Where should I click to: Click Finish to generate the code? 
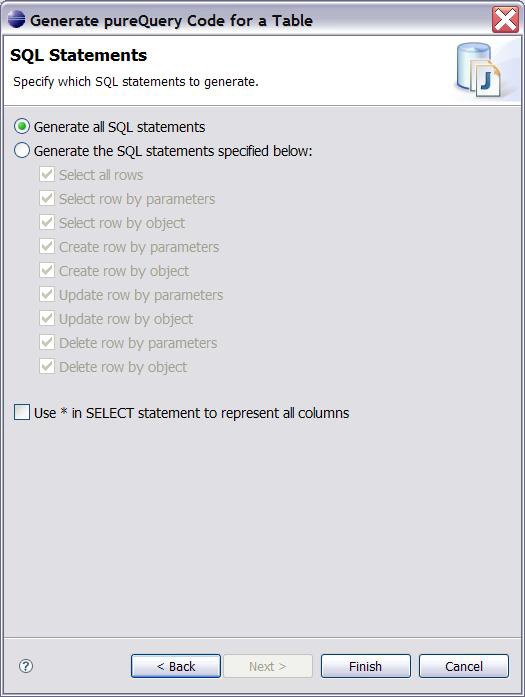tap(365, 666)
